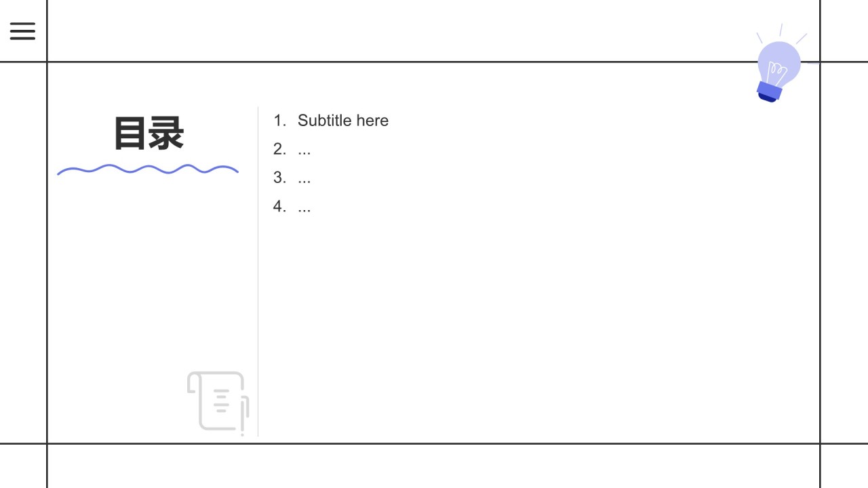This screenshot has height=488, width=868.
Task: Click the second list item placeholder
Action: coord(304,150)
